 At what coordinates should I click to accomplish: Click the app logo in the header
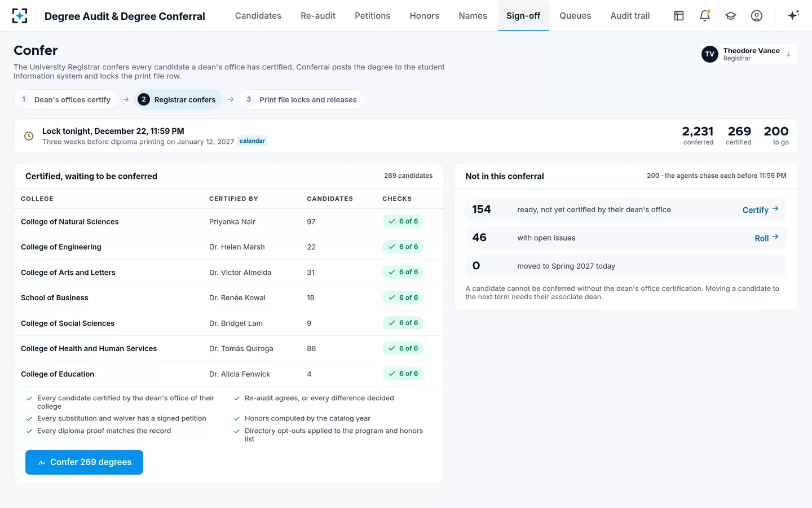pos(20,16)
